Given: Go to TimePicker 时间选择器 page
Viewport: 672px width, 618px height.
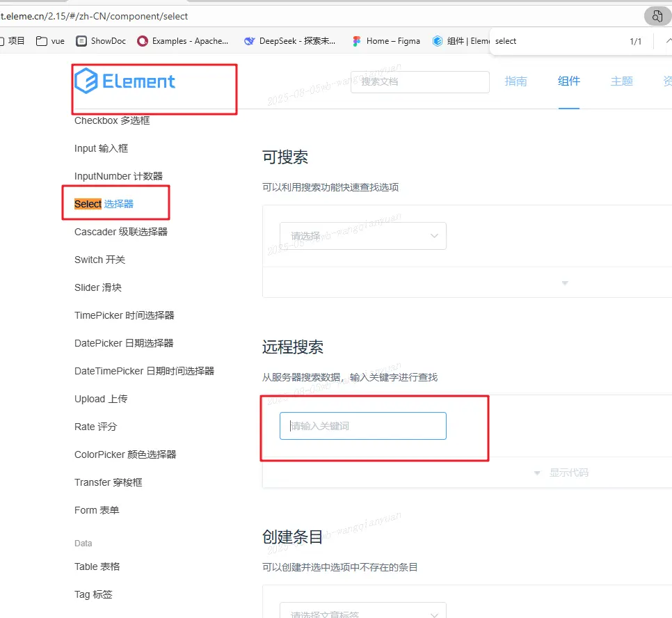Looking at the screenshot, I should point(125,316).
